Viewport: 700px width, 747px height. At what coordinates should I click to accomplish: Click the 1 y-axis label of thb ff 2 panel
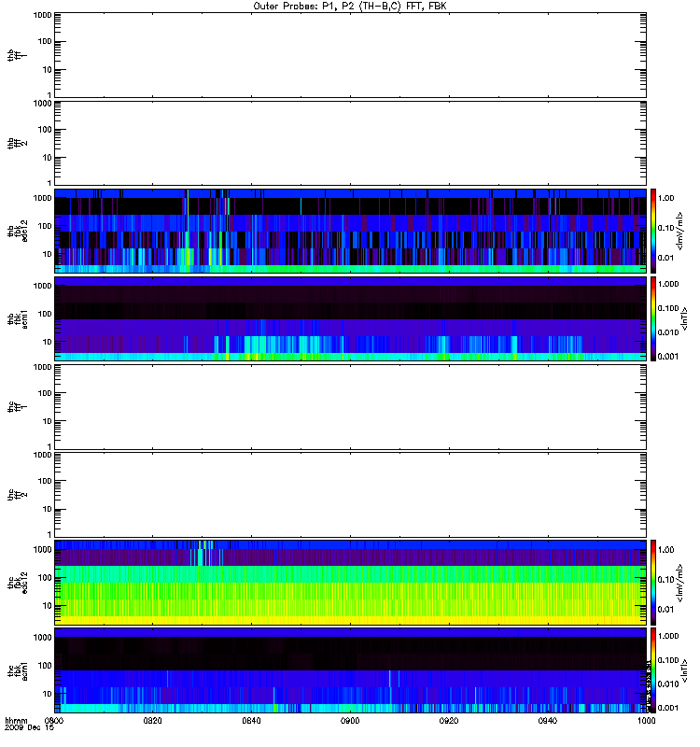tap(49, 183)
